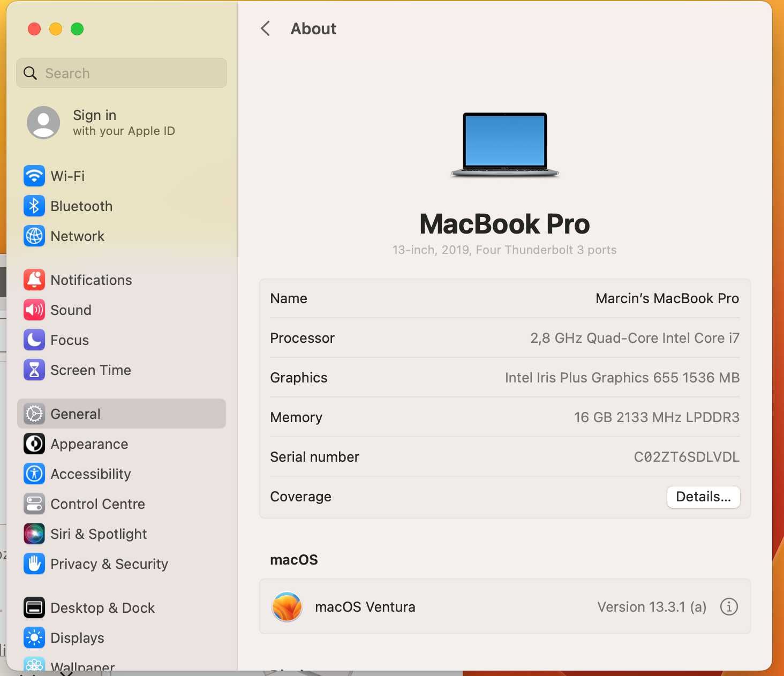784x676 pixels.
Task: Click the Apple ID avatar icon
Action: 43,122
